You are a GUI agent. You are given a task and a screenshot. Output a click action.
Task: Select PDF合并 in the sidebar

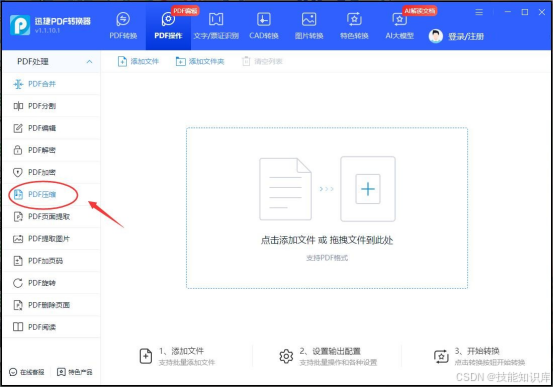(51, 84)
